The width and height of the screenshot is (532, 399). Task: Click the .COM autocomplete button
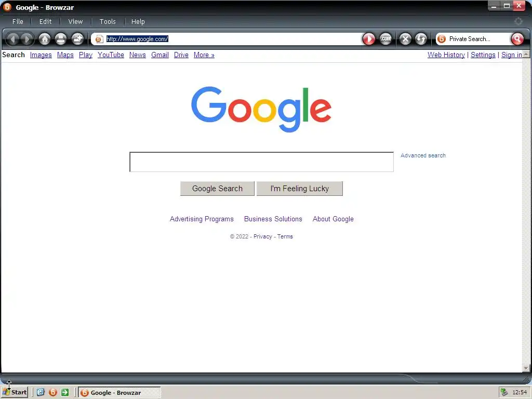pos(385,39)
